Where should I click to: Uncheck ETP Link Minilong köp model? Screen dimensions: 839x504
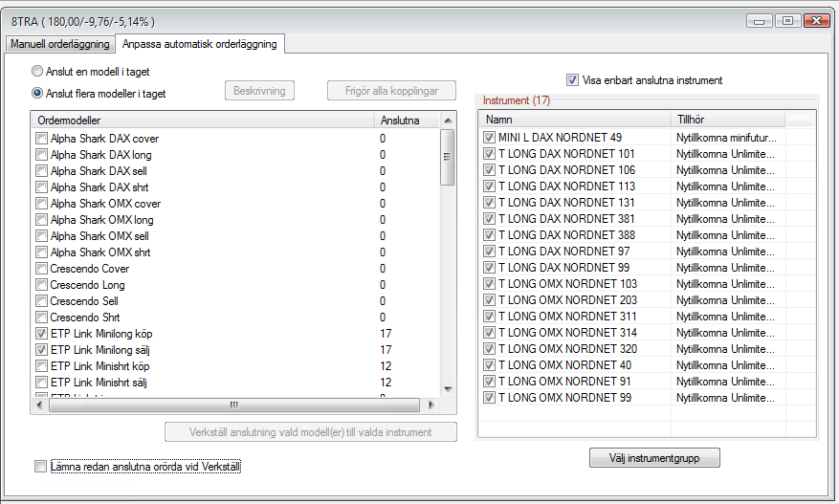point(41,334)
